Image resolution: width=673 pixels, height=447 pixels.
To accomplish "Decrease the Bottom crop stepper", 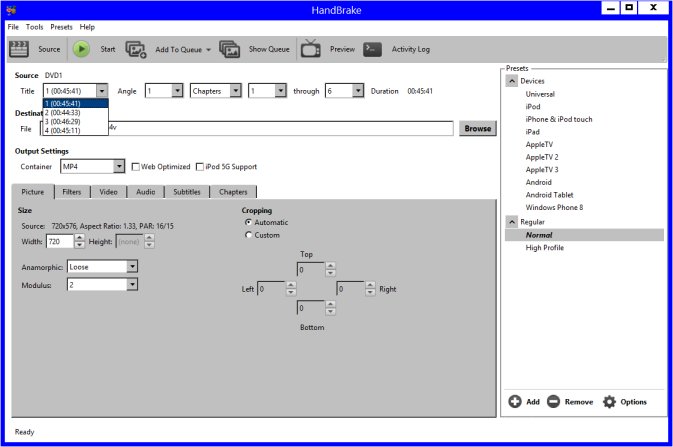I will [x=330, y=312].
